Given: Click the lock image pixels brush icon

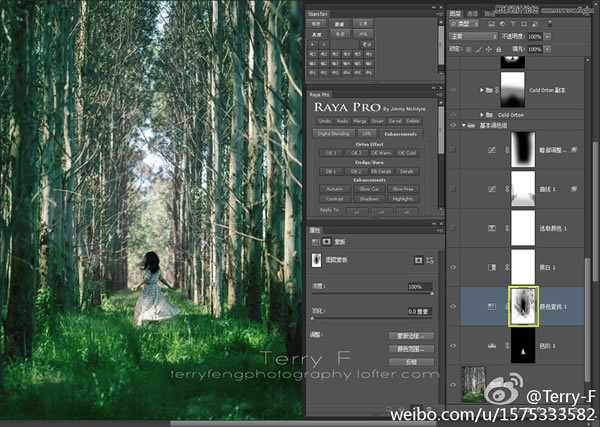Looking at the screenshot, I should point(479,49).
